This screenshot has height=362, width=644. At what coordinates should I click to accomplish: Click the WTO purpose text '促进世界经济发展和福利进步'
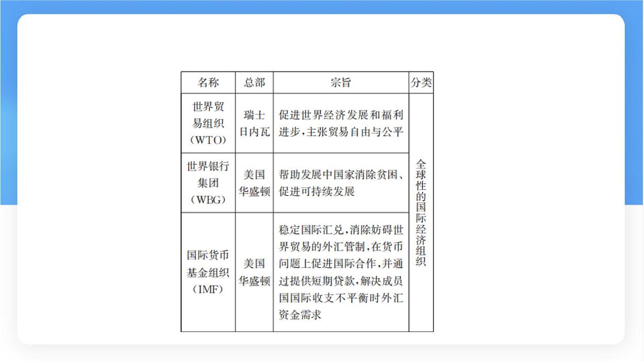click(341, 123)
